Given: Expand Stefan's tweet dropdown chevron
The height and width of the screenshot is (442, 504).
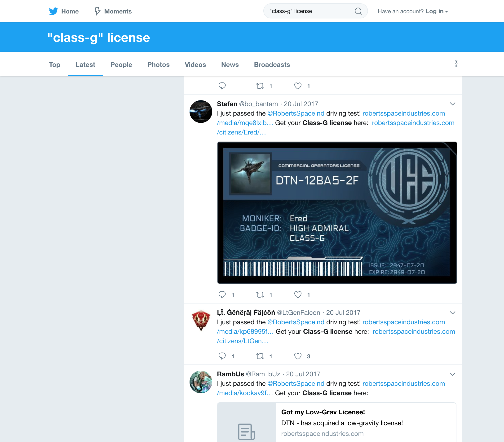Looking at the screenshot, I should coord(453,104).
